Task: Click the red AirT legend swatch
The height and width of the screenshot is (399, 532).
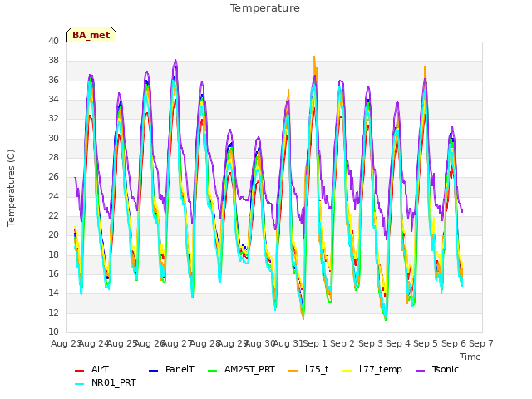Action: point(79,371)
